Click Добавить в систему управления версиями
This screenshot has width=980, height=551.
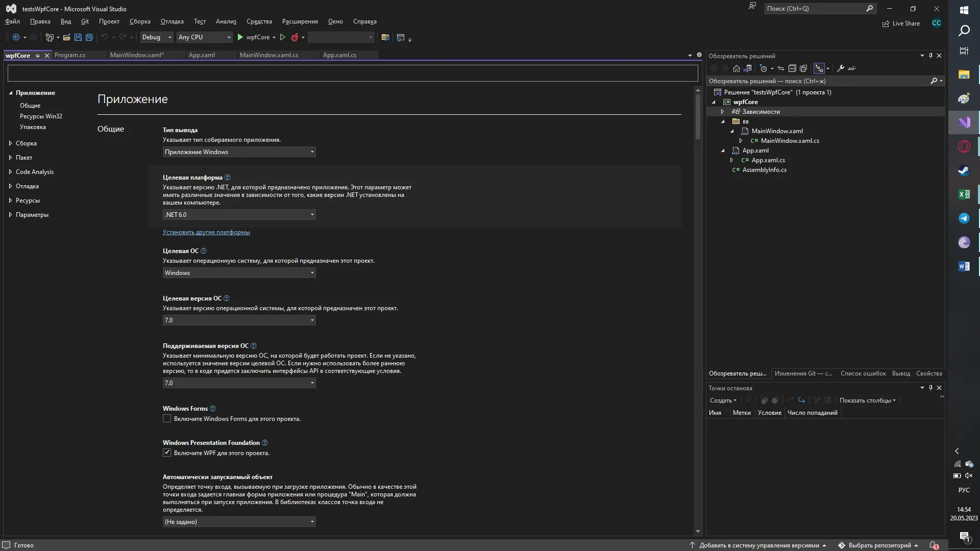pos(758,545)
